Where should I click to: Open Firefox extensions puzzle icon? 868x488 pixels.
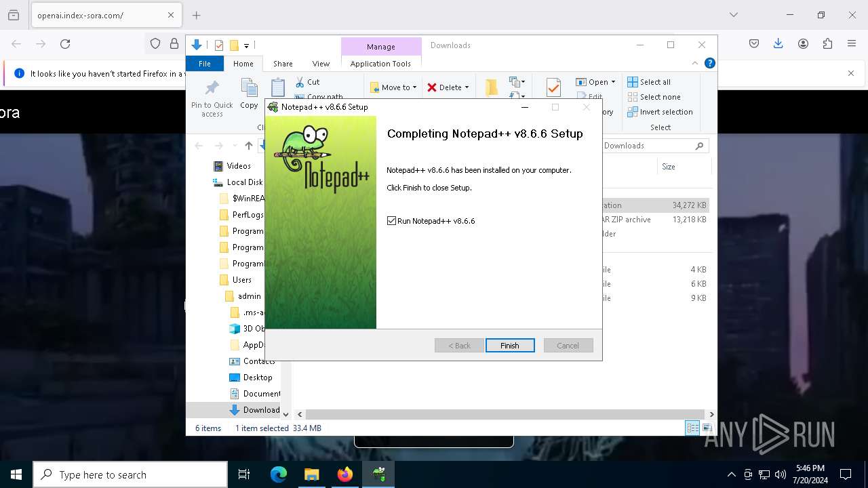[x=827, y=43]
